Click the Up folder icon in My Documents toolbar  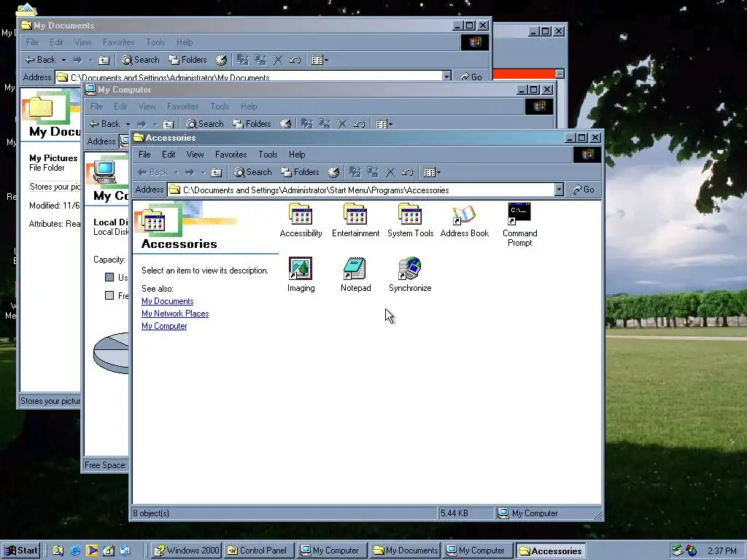[104, 60]
